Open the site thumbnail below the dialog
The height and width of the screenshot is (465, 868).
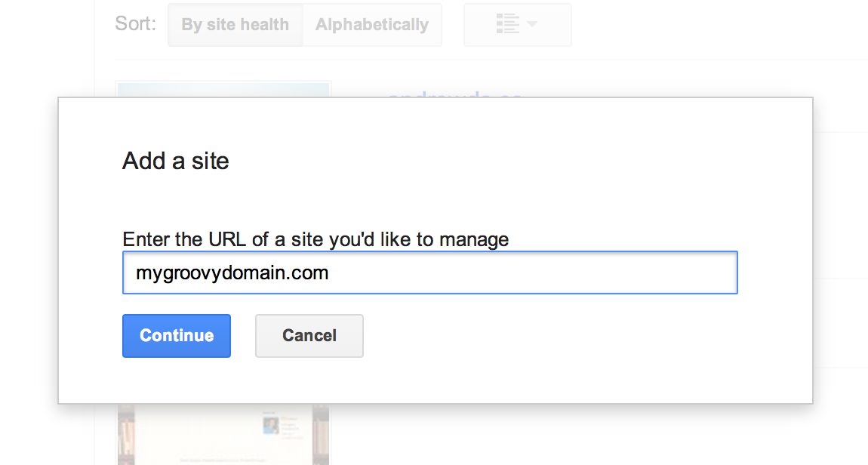click(223, 435)
